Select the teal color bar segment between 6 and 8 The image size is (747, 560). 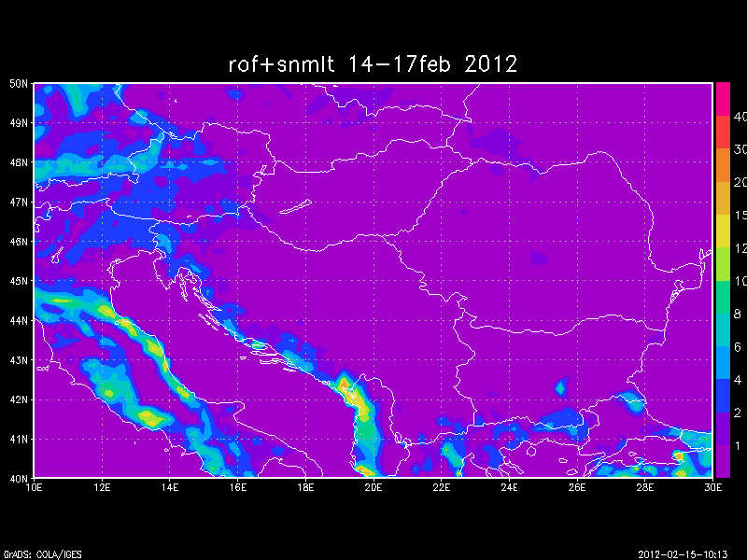[x=723, y=330]
